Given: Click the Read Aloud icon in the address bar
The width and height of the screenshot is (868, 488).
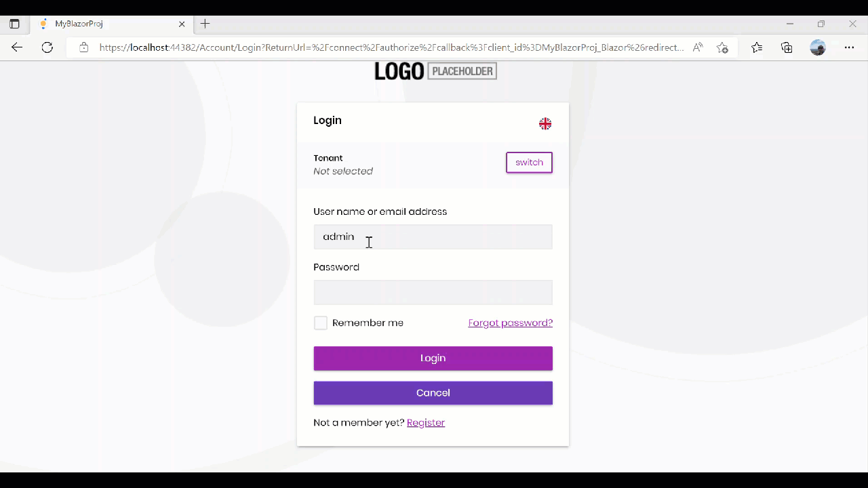Looking at the screenshot, I should (x=697, y=47).
